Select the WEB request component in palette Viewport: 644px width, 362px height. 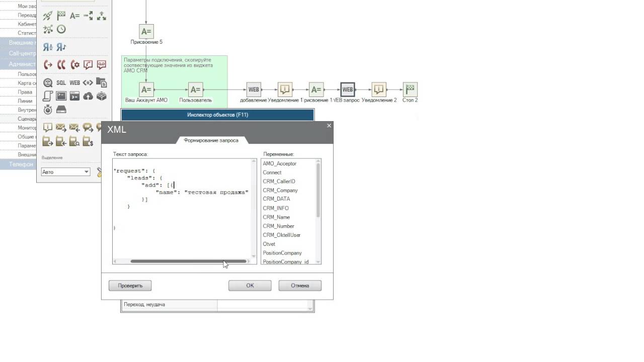[74, 82]
